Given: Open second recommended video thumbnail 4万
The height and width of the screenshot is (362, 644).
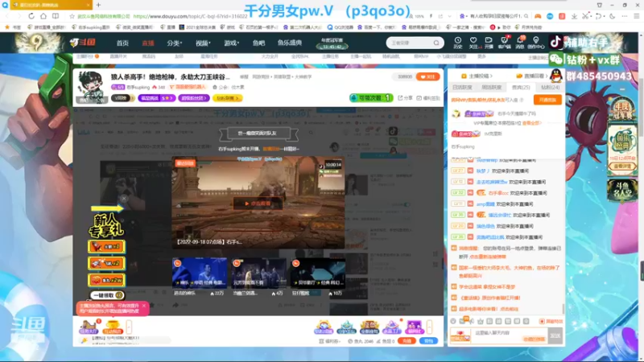Looking at the screenshot, I should click(x=258, y=273).
